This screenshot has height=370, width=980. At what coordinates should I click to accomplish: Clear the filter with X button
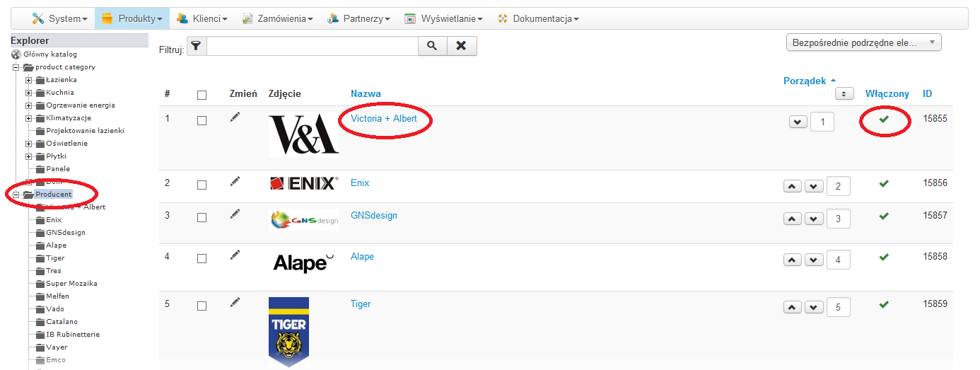click(x=462, y=46)
